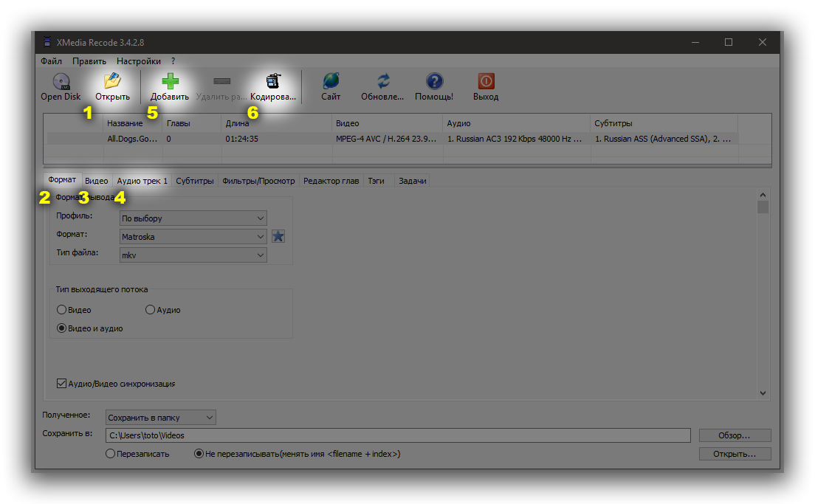Click the green plus Добавить icon

(x=170, y=81)
